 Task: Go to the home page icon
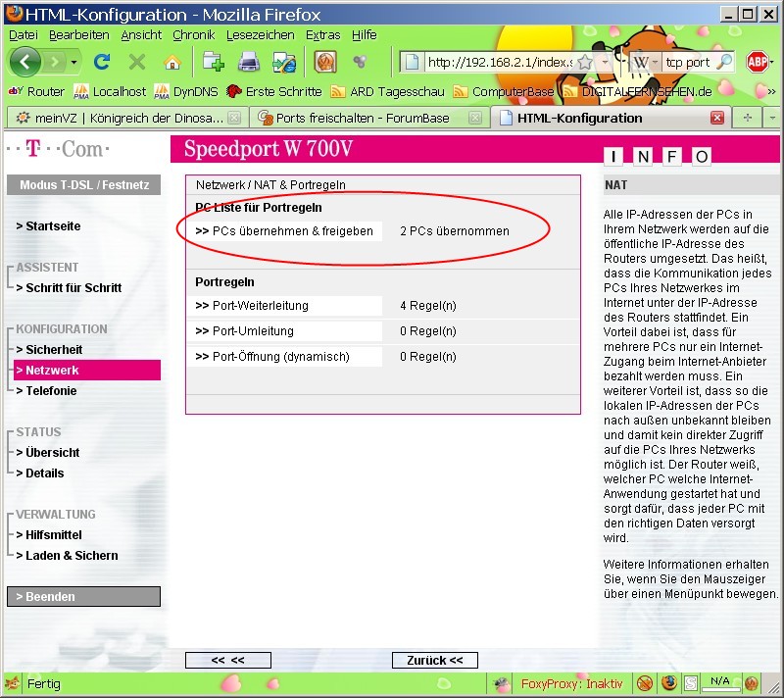tap(172, 63)
